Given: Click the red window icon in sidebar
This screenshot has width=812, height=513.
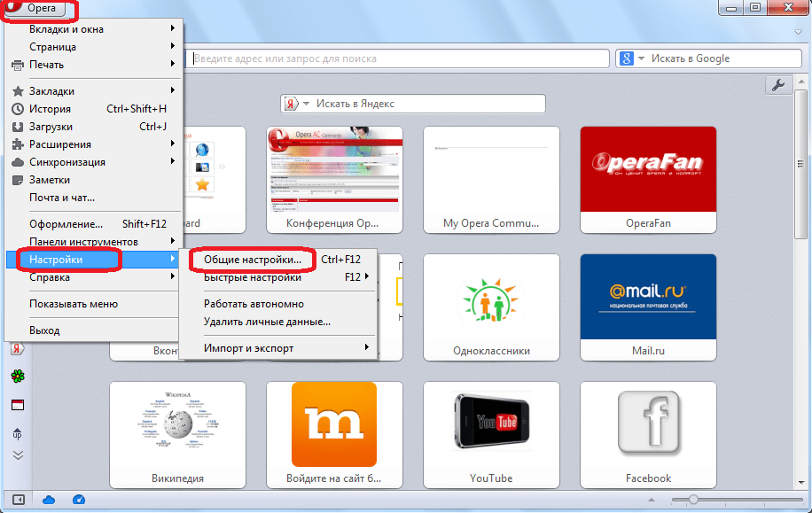Looking at the screenshot, I should coord(18,405).
